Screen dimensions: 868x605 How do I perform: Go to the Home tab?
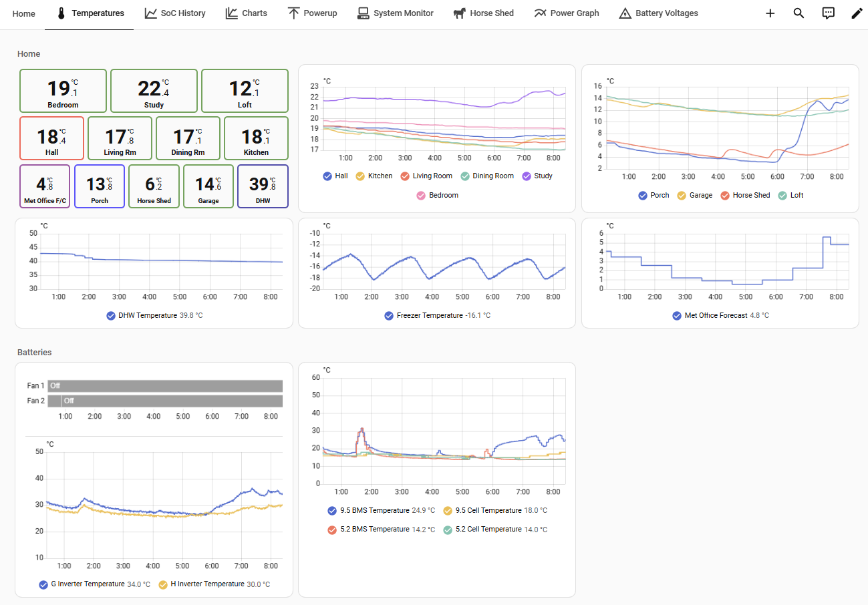point(24,13)
